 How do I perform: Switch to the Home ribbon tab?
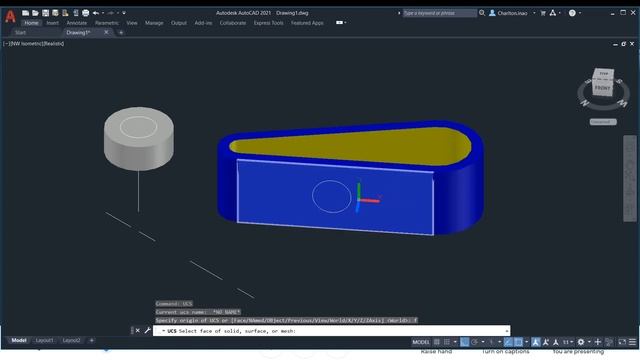[x=31, y=23]
